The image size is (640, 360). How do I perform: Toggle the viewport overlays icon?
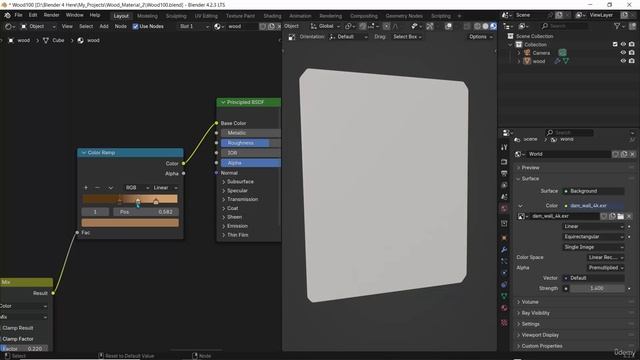(449, 26)
